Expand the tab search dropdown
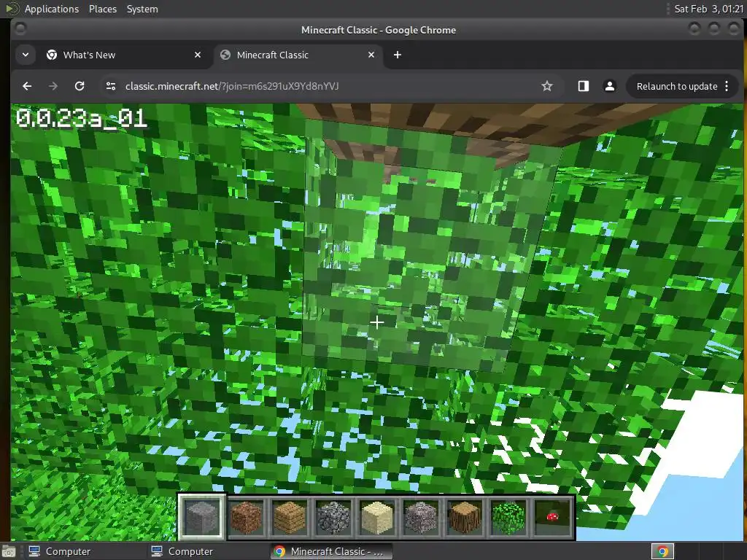 (26, 55)
